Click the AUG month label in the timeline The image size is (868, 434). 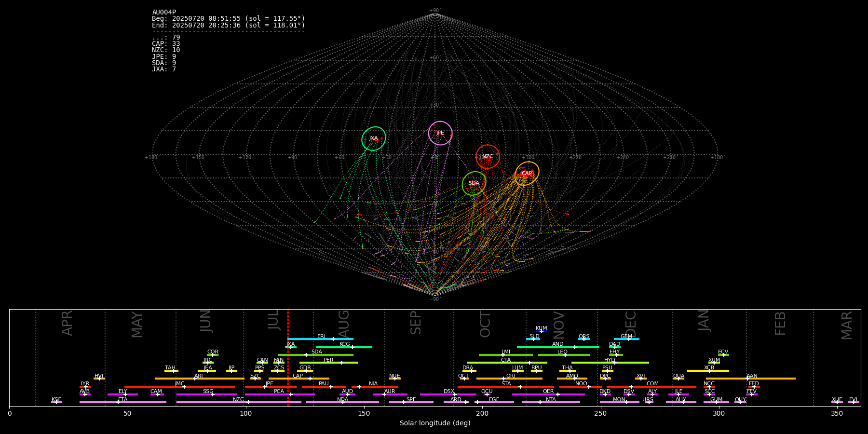344,324
